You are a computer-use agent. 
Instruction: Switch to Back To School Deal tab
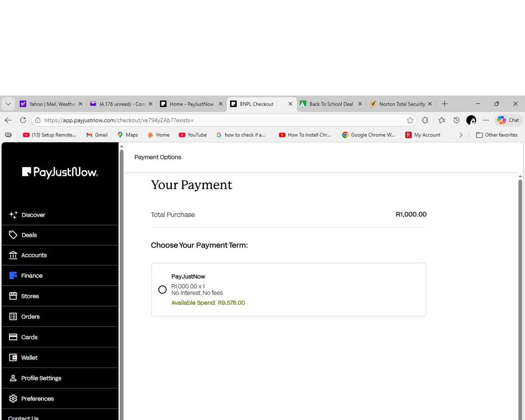[331, 104]
